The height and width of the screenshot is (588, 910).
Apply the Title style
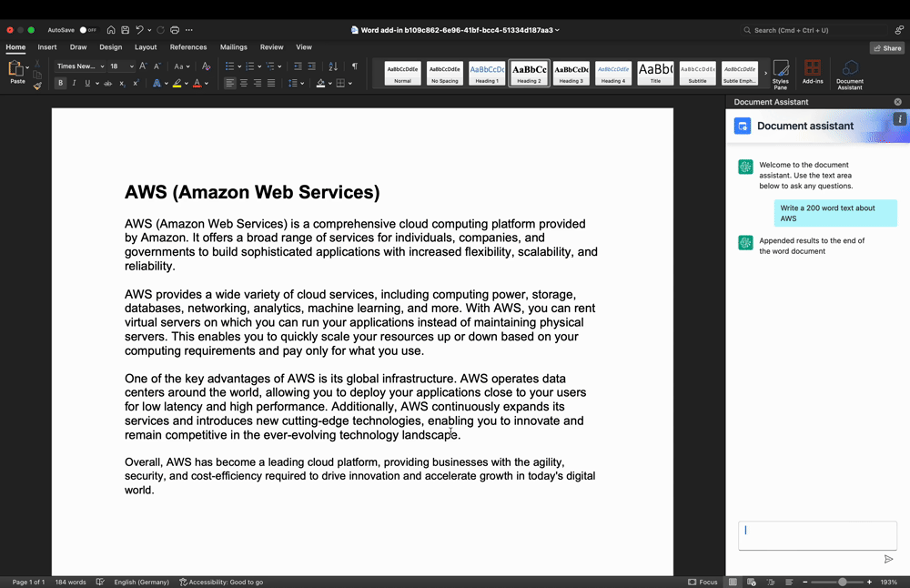pos(655,74)
